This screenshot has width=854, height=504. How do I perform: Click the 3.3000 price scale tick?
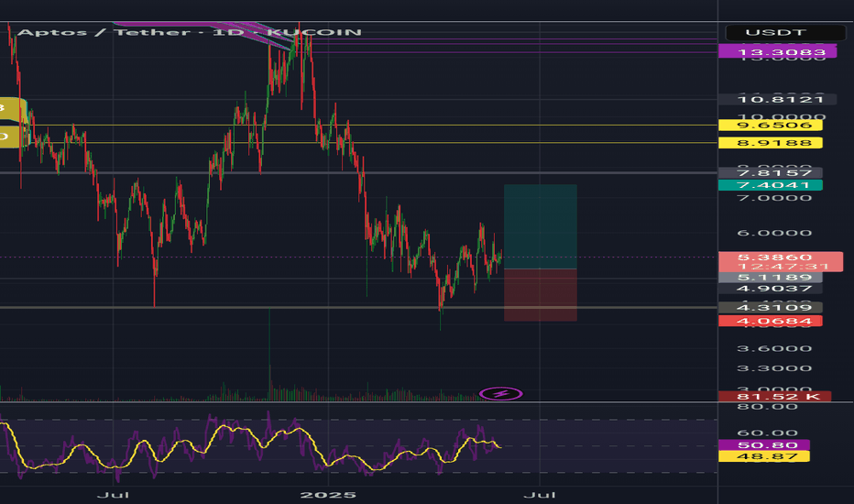tap(774, 368)
